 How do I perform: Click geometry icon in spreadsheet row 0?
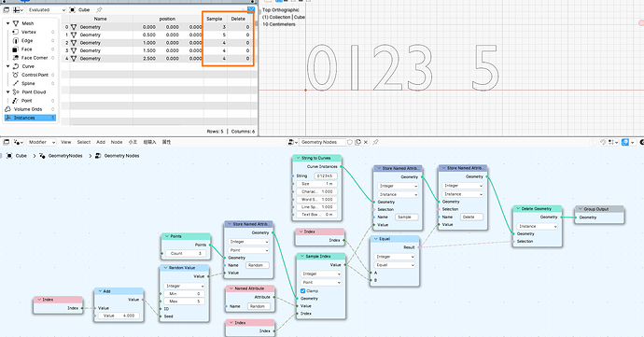pos(74,27)
